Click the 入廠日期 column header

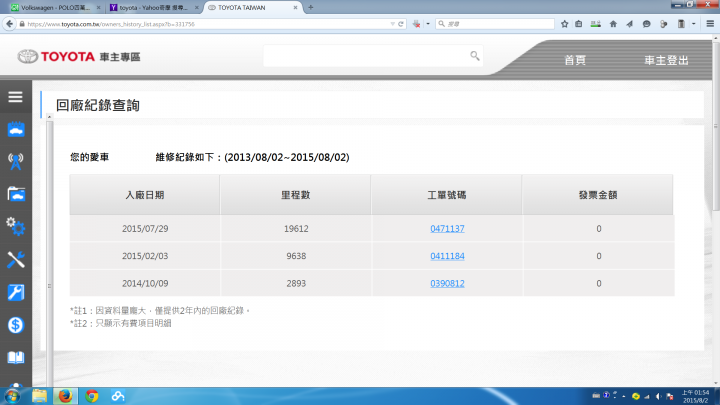145,195
